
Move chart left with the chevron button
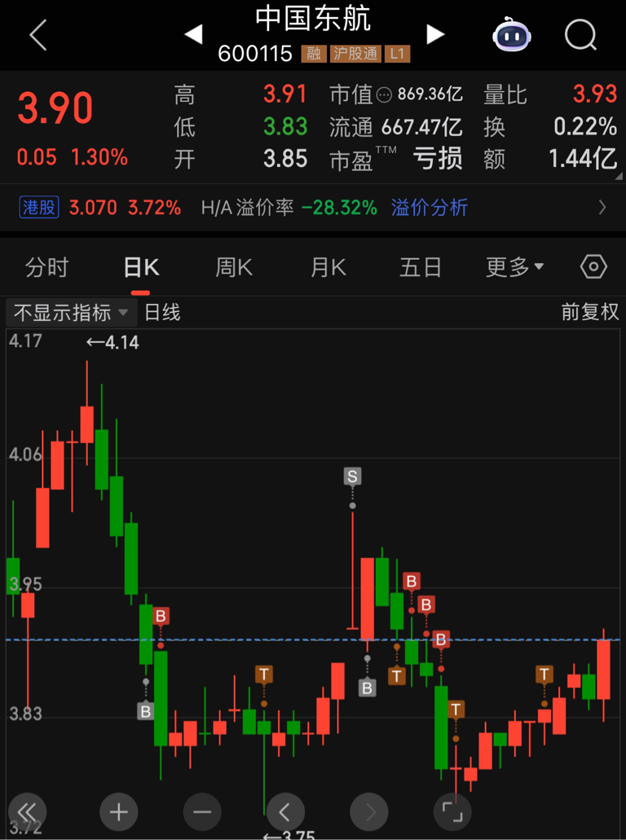point(285,812)
